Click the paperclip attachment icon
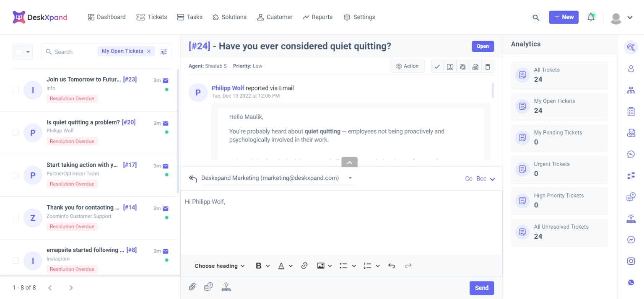The width and height of the screenshot is (644, 299). pyautogui.click(x=192, y=287)
